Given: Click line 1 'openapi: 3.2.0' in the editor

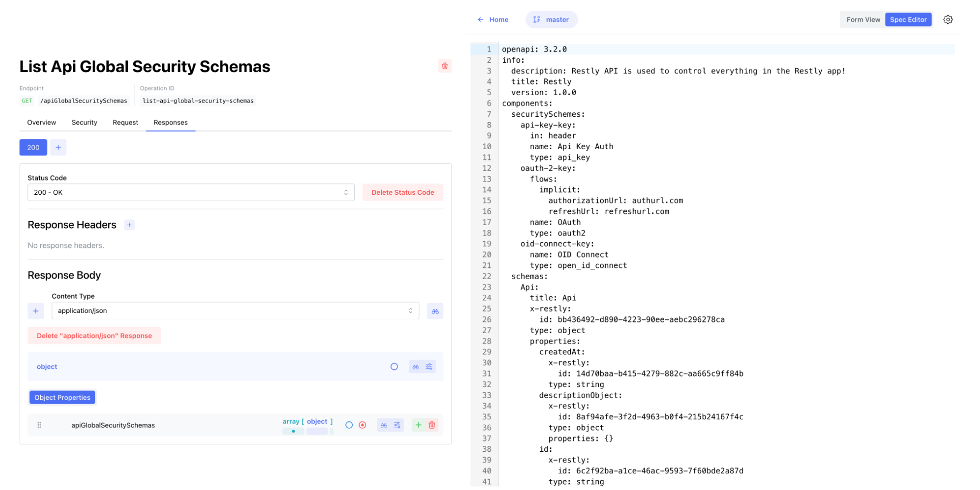Looking at the screenshot, I should (x=534, y=49).
